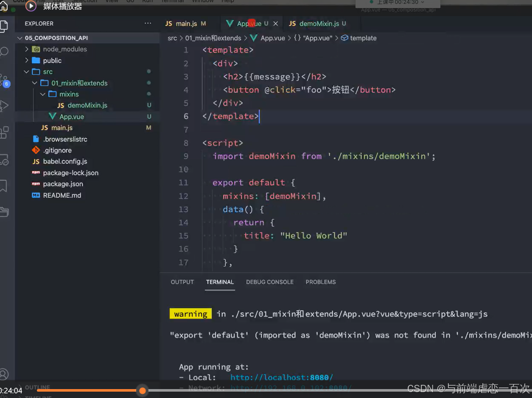Click the src breadcrumb segment
The image size is (532, 398).
pyautogui.click(x=172, y=38)
